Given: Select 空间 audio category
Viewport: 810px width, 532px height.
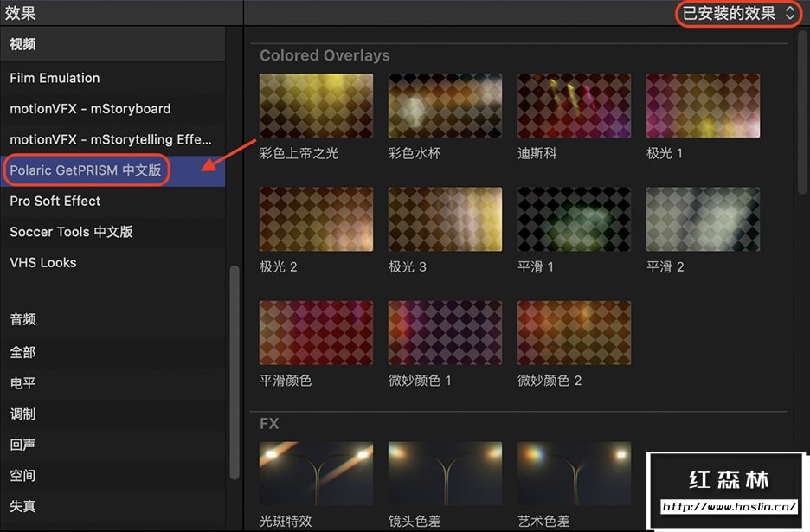Looking at the screenshot, I should point(112,475).
